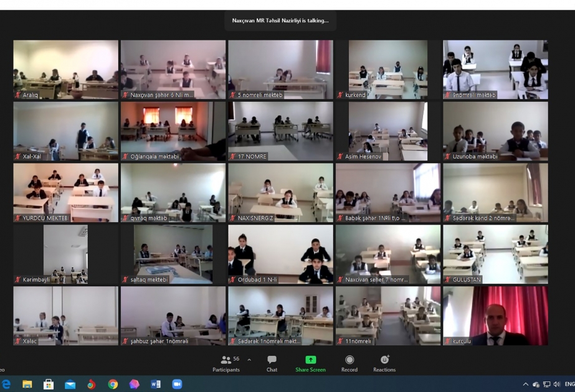Launch Microsoft Store from the taskbar
Image resolution: width=575 pixels, height=392 pixels.
[x=49, y=384]
